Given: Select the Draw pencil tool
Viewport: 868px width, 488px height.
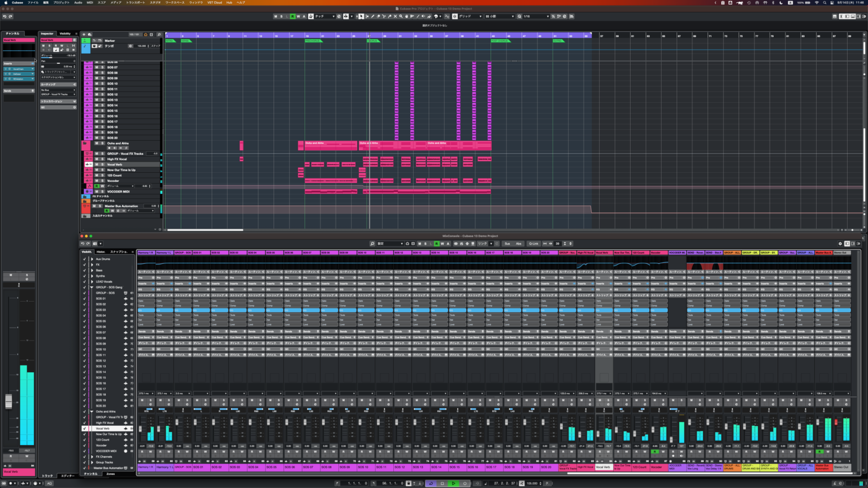Looking at the screenshot, I should (x=373, y=17).
